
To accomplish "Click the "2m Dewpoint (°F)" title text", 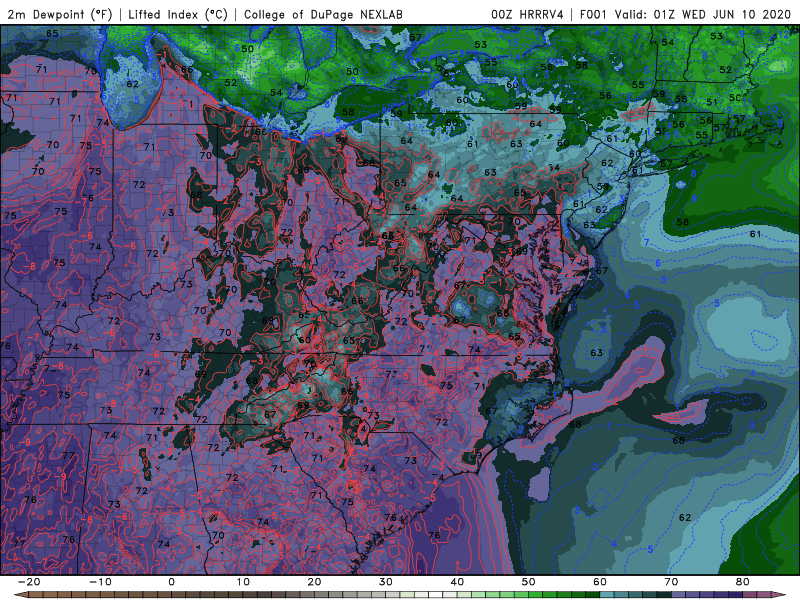I will point(60,14).
